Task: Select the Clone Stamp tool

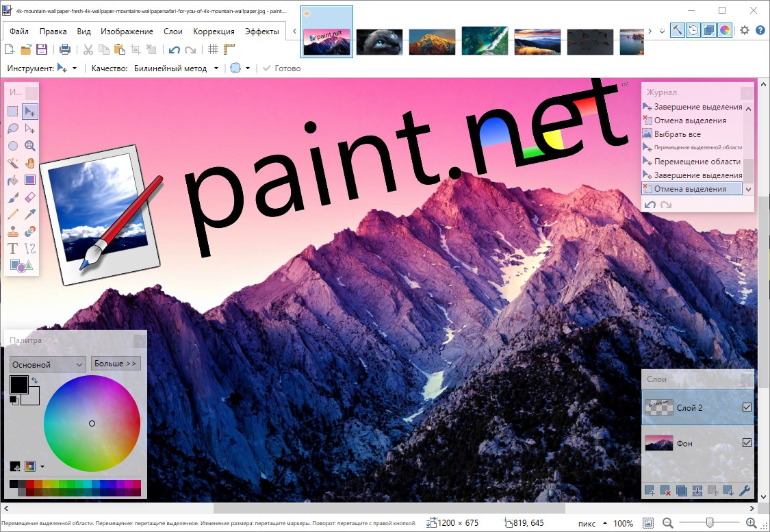Action: pos(13,231)
